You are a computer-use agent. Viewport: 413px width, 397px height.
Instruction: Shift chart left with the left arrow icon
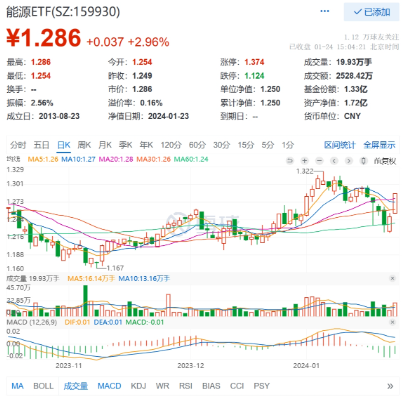334,161
